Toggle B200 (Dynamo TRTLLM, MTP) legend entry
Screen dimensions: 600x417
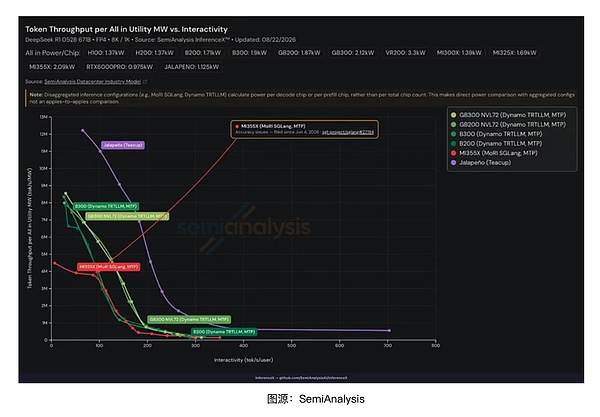tap(496, 143)
